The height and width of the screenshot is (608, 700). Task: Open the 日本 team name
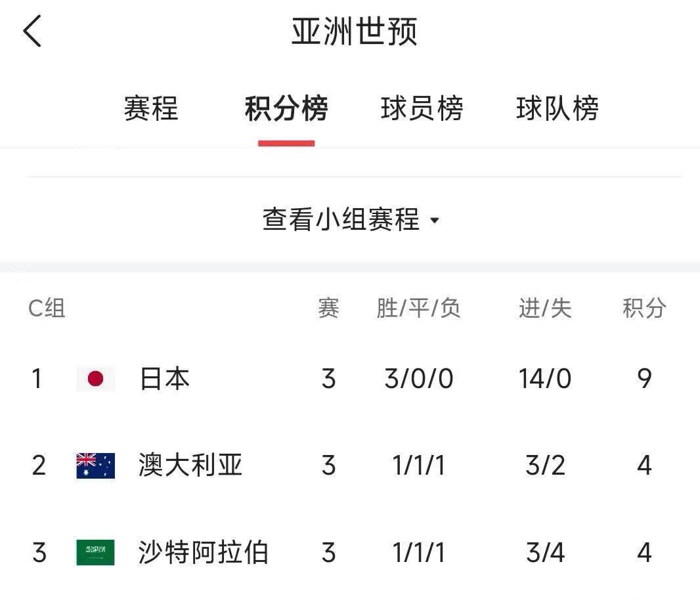[x=165, y=379]
